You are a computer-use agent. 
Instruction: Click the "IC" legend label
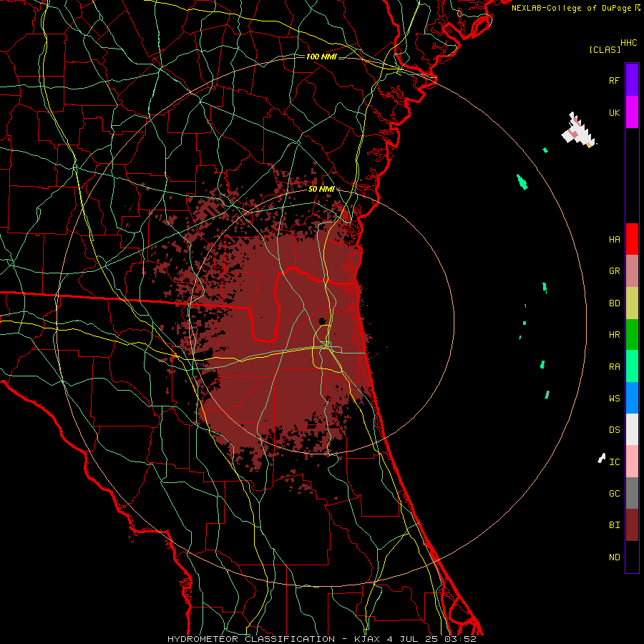pos(614,462)
